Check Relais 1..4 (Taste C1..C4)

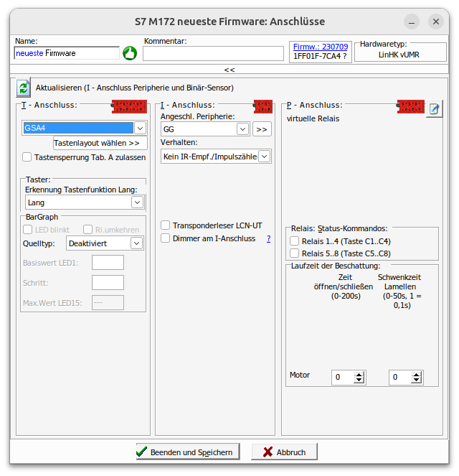[294, 242]
